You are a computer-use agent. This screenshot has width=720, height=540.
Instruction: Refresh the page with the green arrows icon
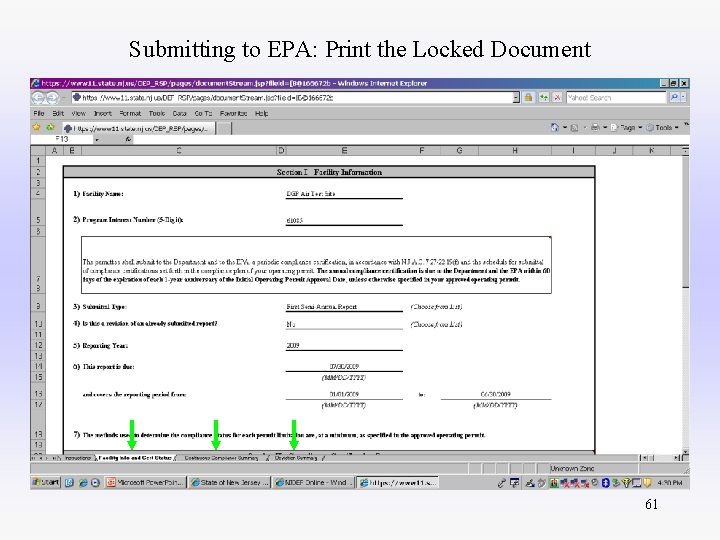tap(544, 97)
